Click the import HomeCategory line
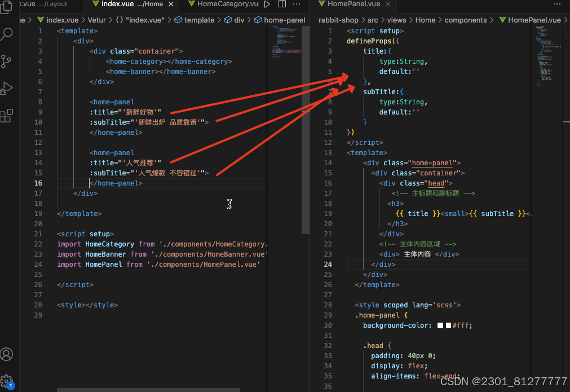This screenshot has height=392, width=570. pyautogui.click(x=162, y=244)
